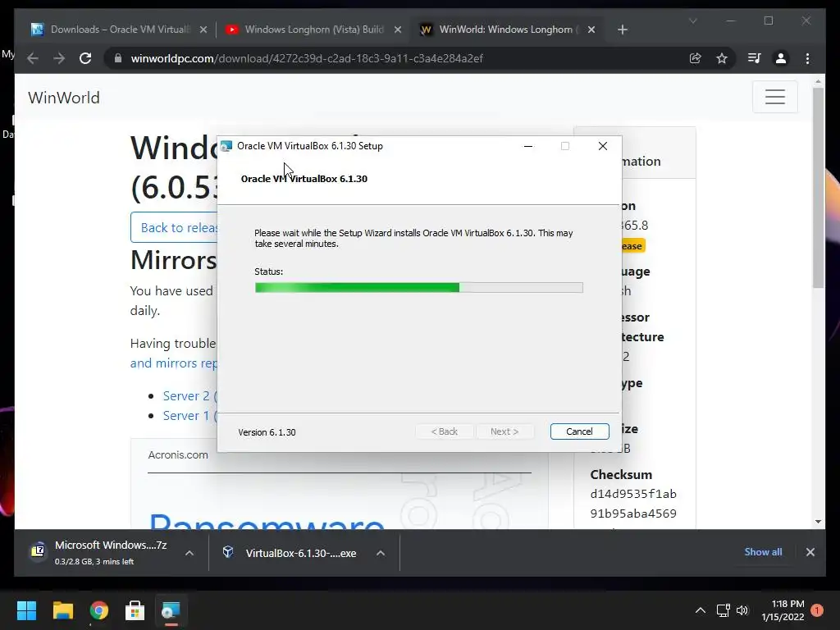This screenshot has height=630, width=840.
Task: Click the WinWorld site logo text
Action: coord(64,98)
